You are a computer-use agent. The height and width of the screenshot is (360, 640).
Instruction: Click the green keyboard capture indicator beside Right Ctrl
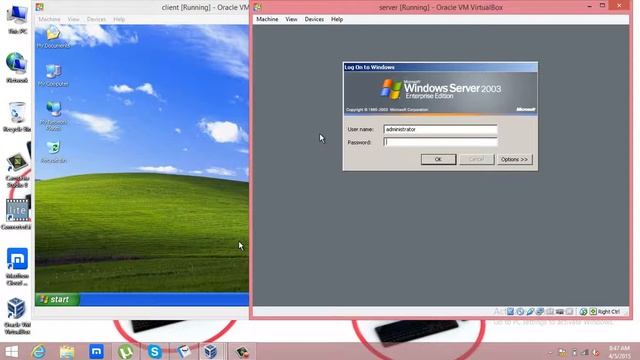593,311
